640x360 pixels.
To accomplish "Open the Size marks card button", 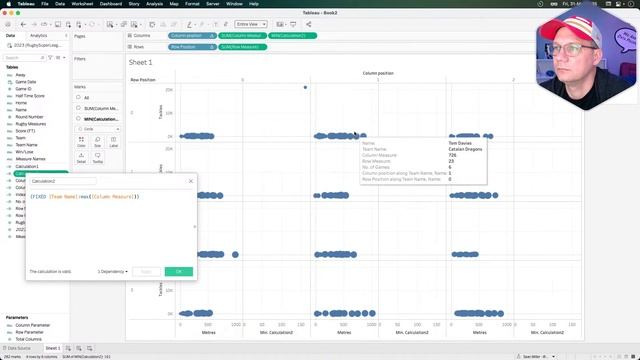I will [97, 142].
